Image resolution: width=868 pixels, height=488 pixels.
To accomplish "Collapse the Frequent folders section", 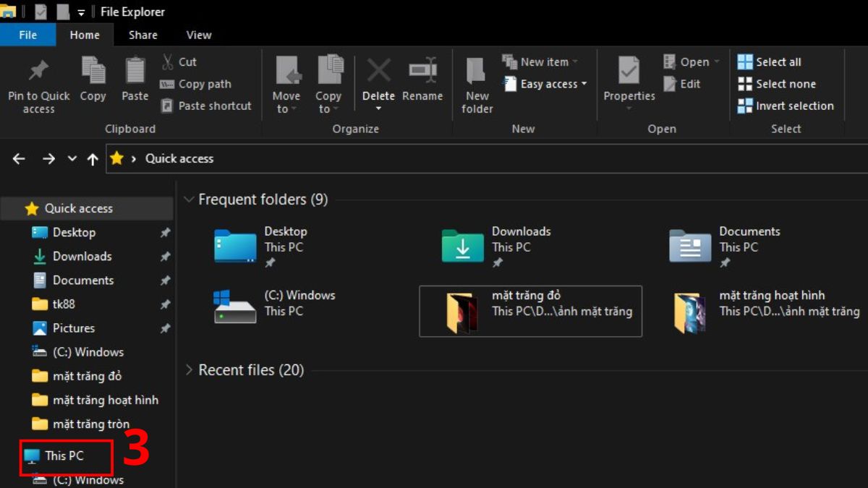I will 189,200.
